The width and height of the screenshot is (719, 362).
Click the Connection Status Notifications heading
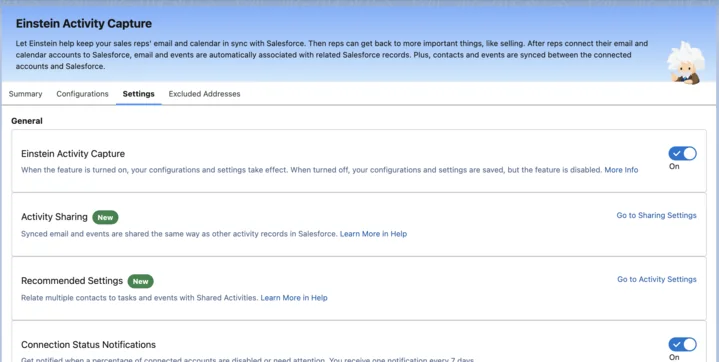[x=88, y=345]
